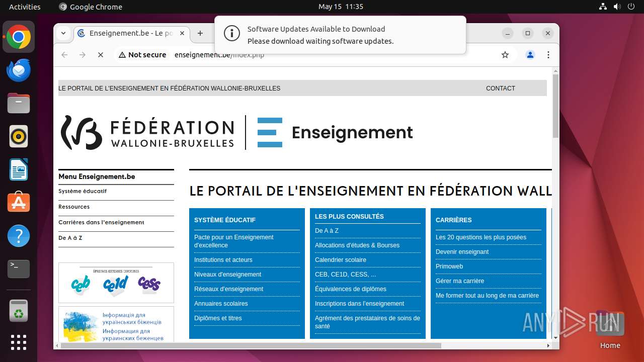Open Devenir enseignant link

click(462, 252)
